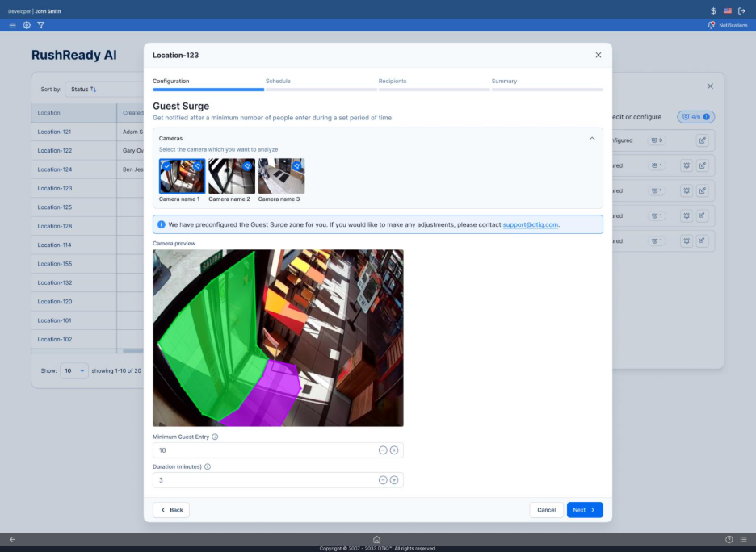Screen dimensions: 756x552
Task: Click the dollar sign billing icon
Action: point(713,10)
